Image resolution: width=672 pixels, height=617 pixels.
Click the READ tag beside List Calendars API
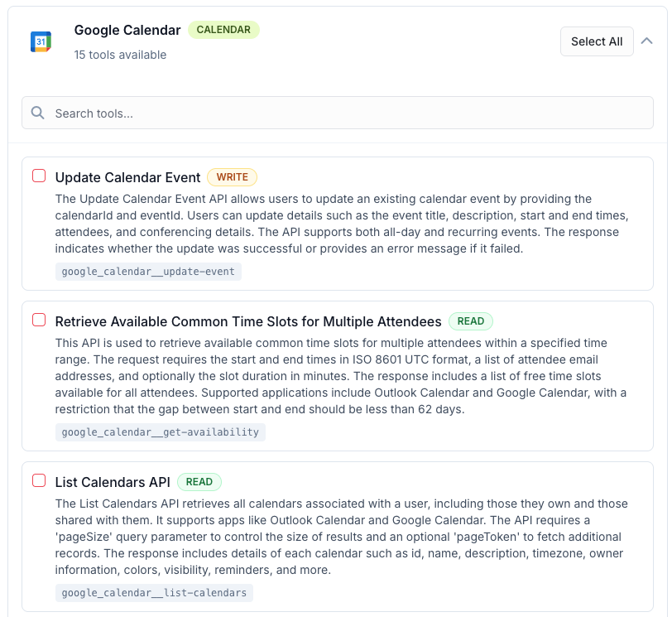199,481
